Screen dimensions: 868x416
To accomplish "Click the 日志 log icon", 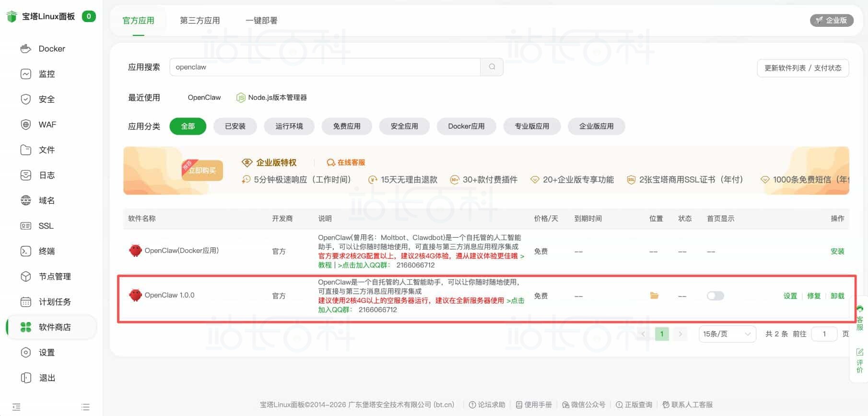I will click(26, 175).
